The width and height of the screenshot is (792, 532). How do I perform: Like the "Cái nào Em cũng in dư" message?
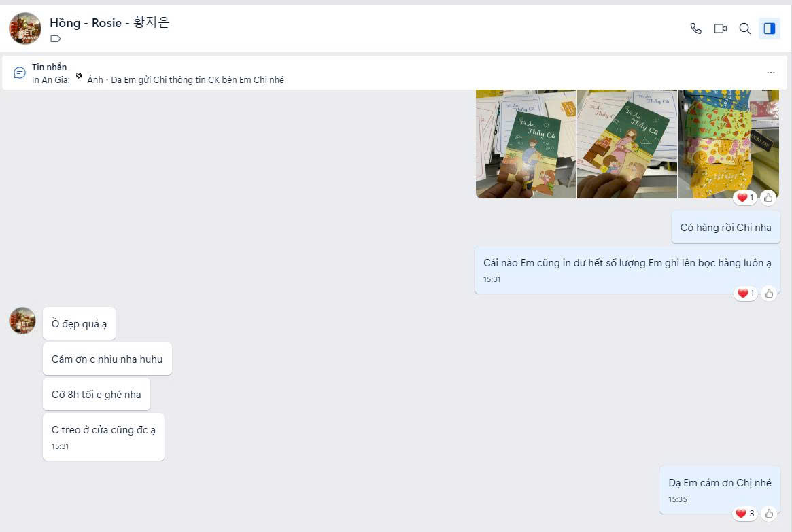tap(768, 294)
